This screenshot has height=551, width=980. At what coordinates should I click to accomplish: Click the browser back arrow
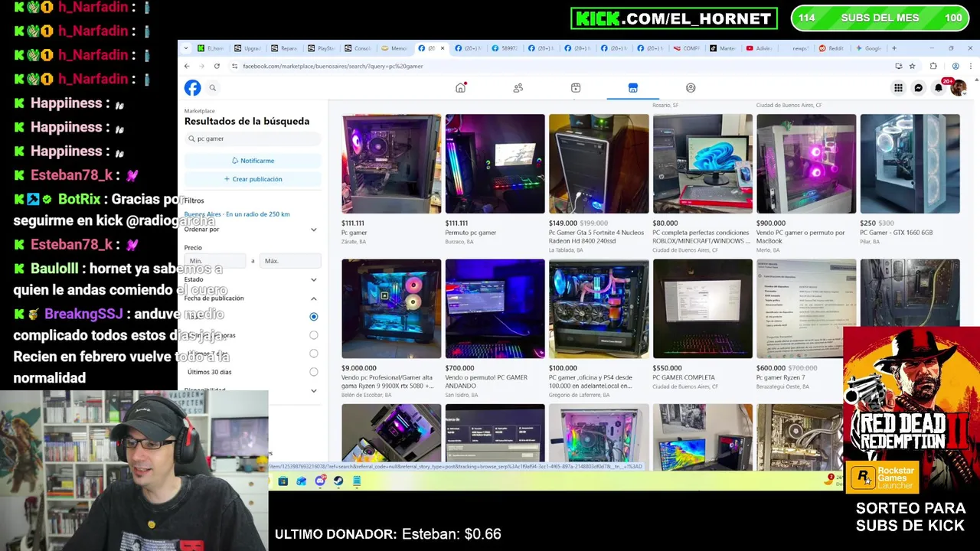coord(187,66)
